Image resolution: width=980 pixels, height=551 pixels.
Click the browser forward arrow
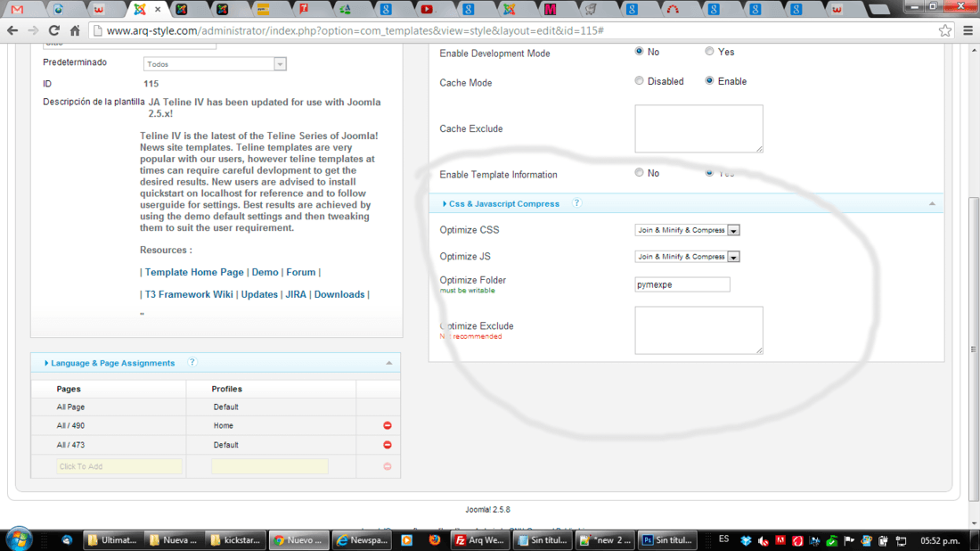pos(34,30)
